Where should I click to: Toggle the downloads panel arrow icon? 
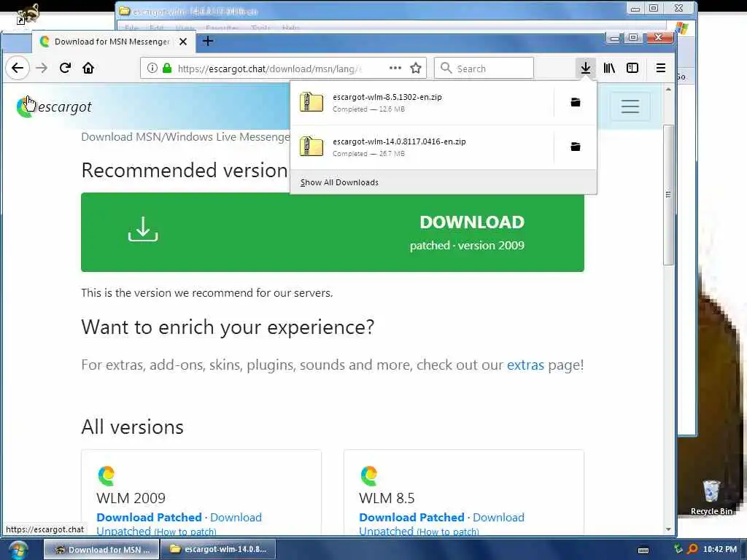(x=586, y=68)
